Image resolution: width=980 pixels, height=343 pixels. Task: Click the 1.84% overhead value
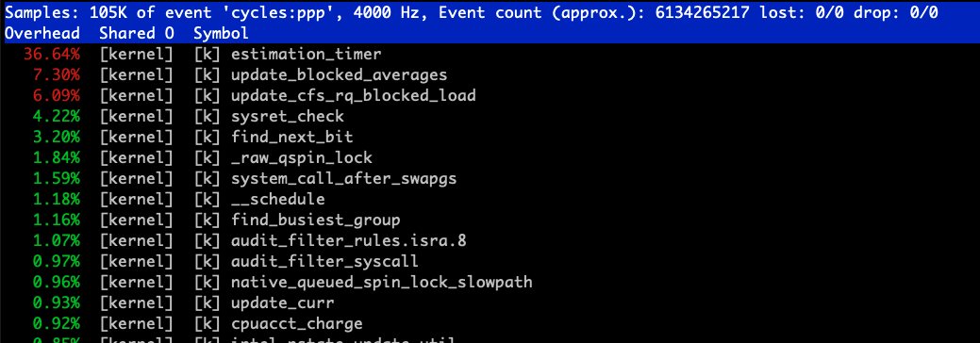[x=57, y=158]
